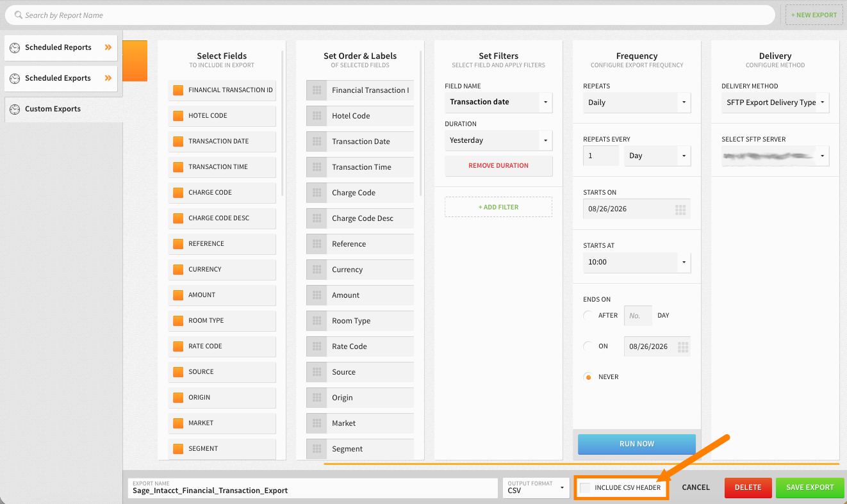Select the Never radio button
The image size is (847, 504).
[x=588, y=377]
